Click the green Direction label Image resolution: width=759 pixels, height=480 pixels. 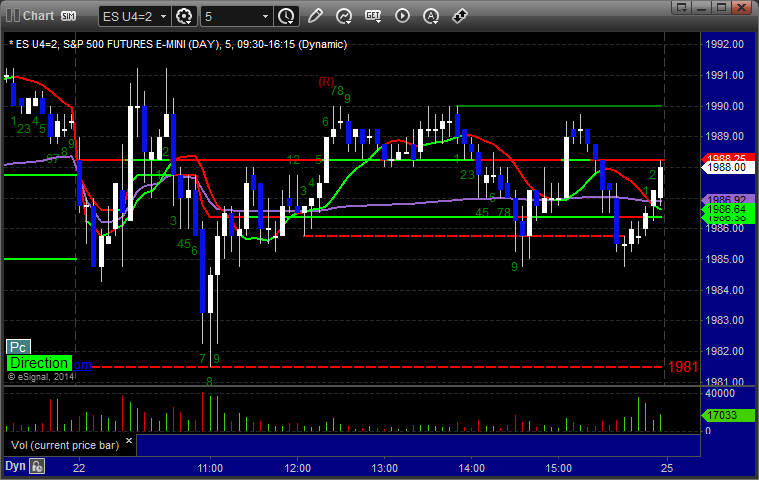pos(39,363)
